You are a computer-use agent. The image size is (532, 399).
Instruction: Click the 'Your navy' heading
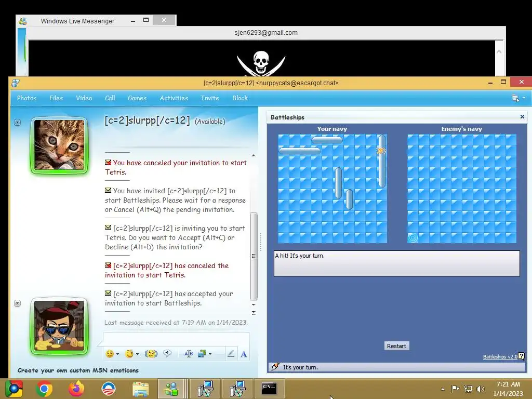point(332,129)
